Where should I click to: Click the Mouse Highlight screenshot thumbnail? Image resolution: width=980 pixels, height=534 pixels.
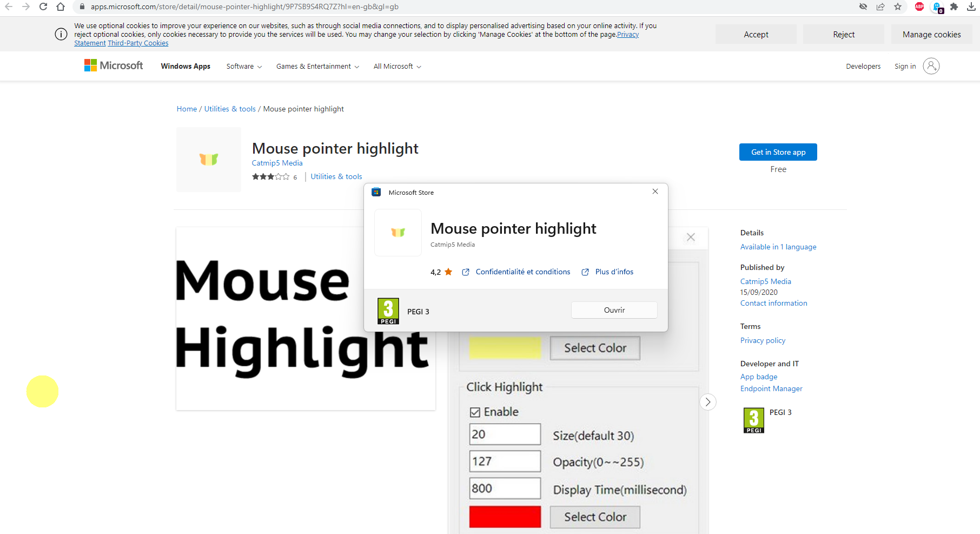[306, 318]
